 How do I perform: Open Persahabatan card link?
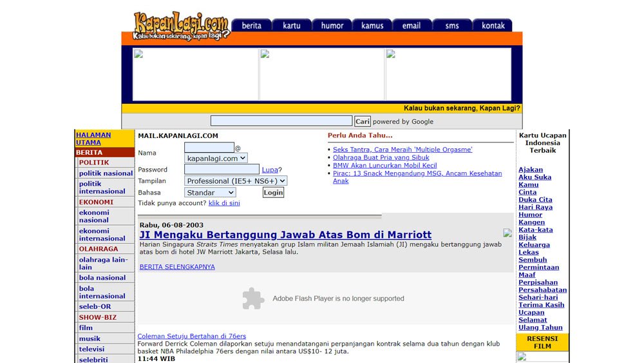pyautogui.click(x=542, y=290)
